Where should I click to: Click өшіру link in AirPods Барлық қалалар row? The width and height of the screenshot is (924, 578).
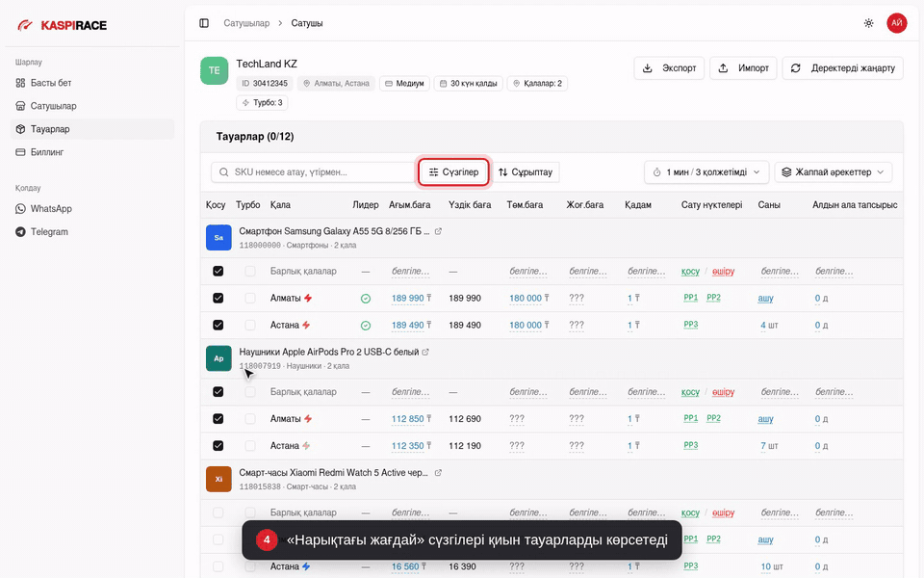pyautogui.click(x=723, y=392)
